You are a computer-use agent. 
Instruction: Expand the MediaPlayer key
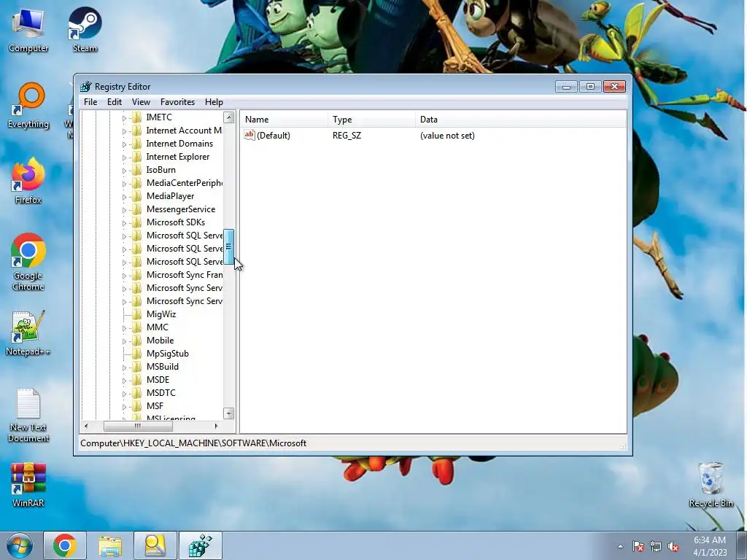[x=124, y=196]
